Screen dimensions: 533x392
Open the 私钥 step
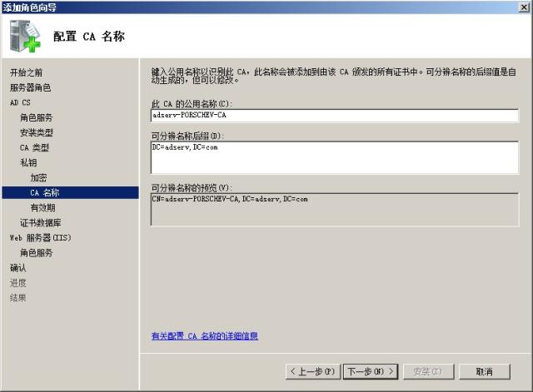[x=28, y=162]
